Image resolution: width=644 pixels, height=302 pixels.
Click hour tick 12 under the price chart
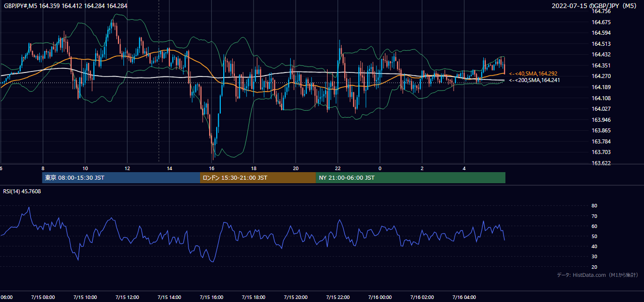click(x=127, y=168)
